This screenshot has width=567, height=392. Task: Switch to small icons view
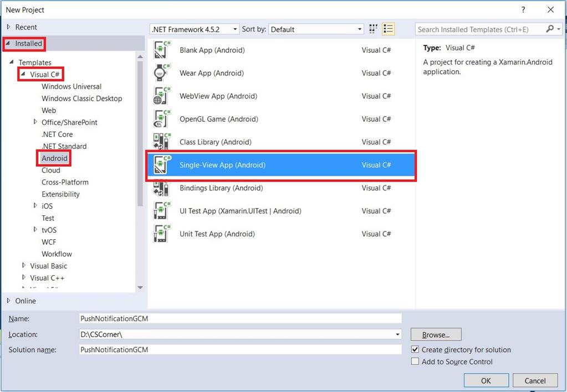tap(373, 29)
